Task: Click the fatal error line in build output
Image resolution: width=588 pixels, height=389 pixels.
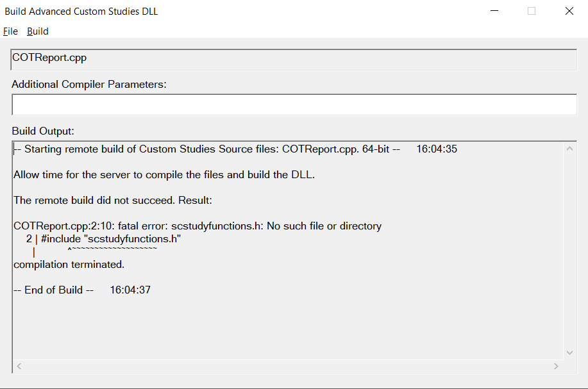Action: tap(197, 226)
